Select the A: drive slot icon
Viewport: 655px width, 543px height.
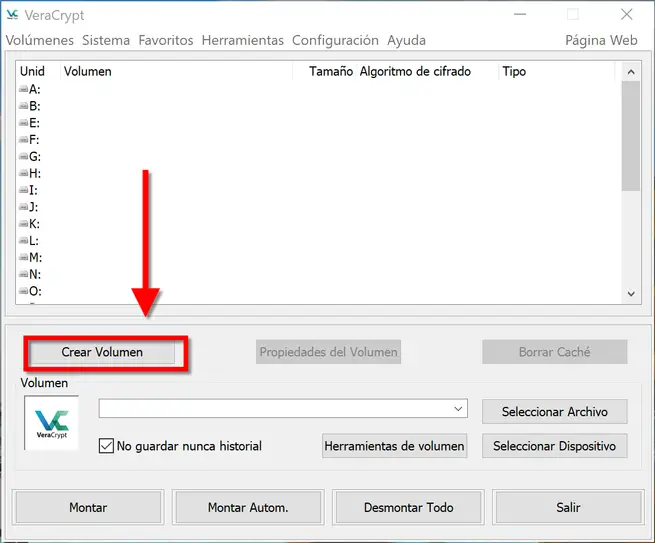pyautogui.click(x=23, y=89)
